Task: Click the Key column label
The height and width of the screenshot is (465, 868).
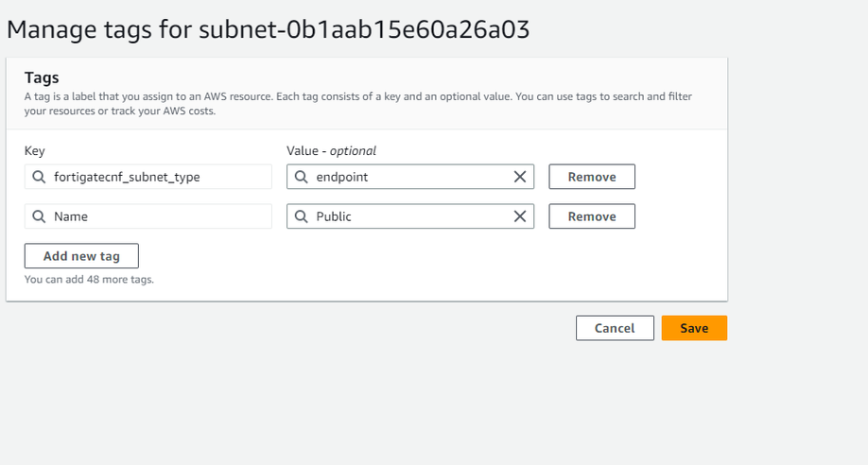Action: click(x=35, y=151)
